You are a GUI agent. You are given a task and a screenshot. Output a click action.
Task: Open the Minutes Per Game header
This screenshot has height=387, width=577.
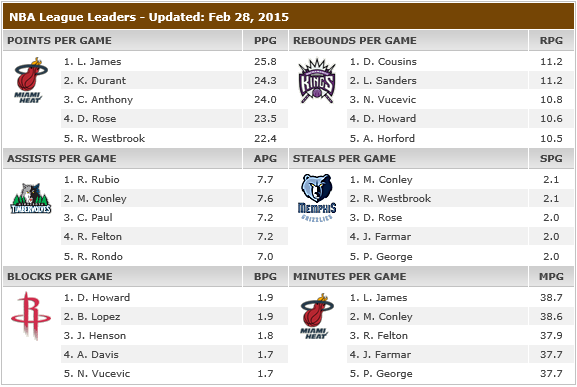[x=350, y=277]
